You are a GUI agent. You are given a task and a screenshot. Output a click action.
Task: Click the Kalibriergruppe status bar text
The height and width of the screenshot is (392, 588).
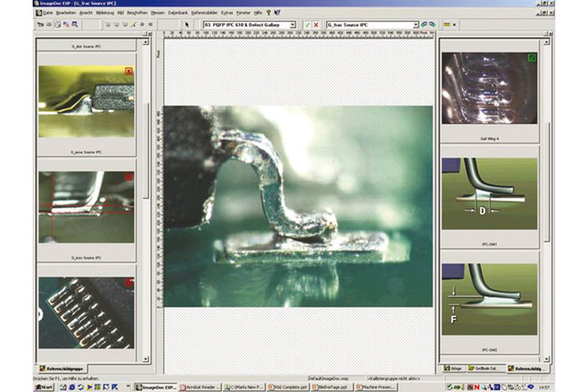[393, 379]
